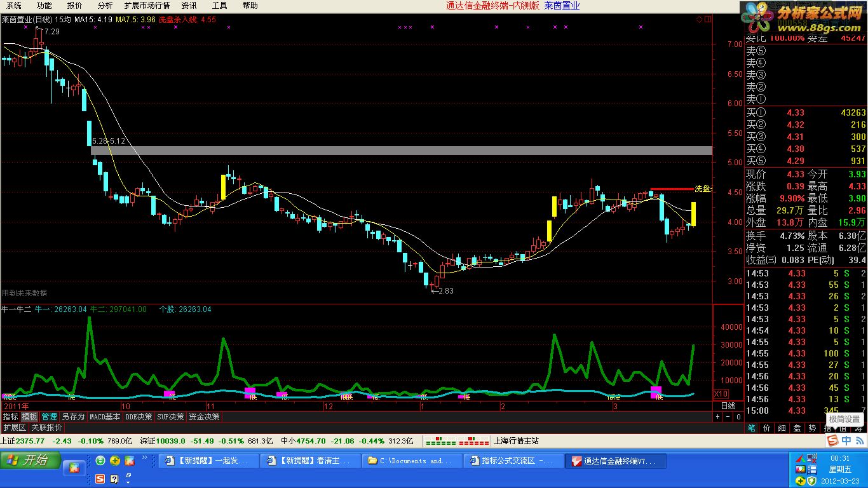This screenshot has width=868, height=488.
Task: Click the green refresh quick launch icon
Action: [100, 461]
